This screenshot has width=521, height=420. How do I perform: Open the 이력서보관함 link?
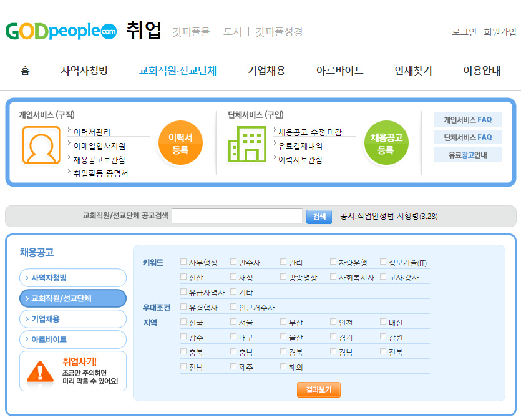click(x=300, y=160)
